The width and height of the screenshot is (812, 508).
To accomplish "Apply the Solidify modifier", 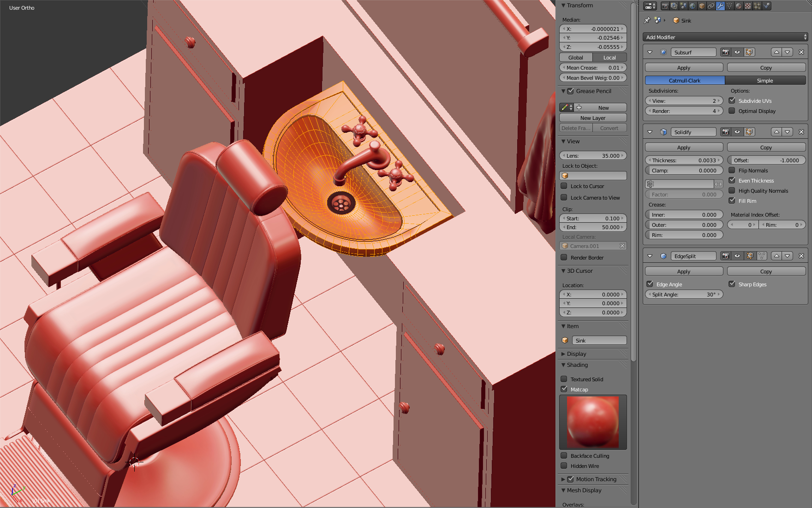I will [683, 147].
